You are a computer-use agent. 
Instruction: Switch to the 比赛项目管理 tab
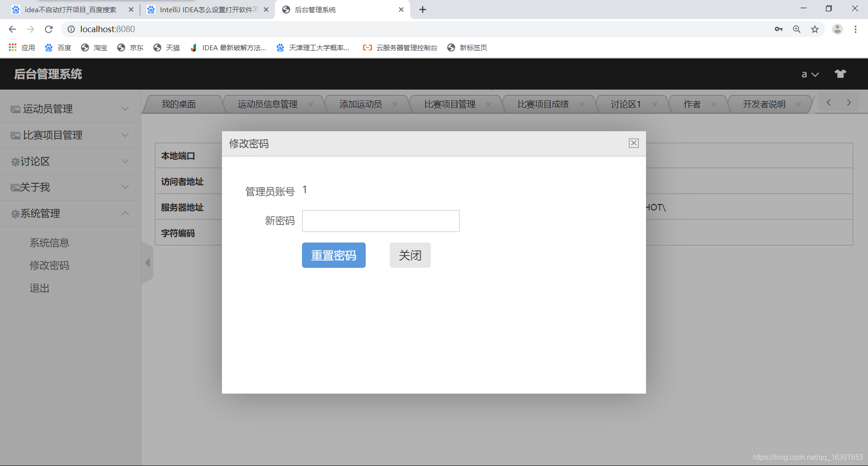point(450,104)
